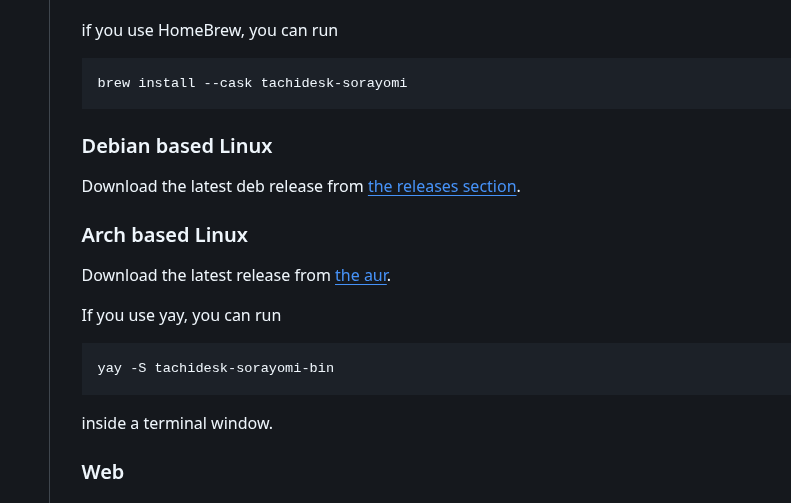The width and height of the screenshot is (791, 503).
Task: Click the word install in the brew command
Action: tap(167, 83)
